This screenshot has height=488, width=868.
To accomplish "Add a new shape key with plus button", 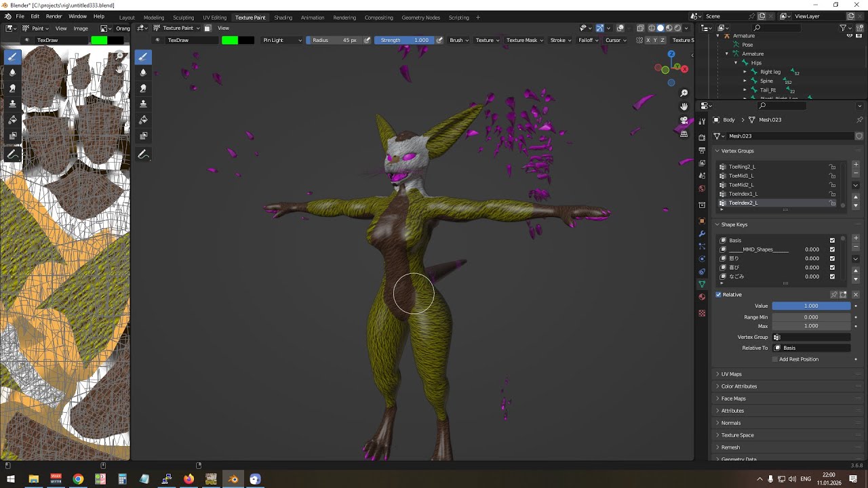I will click(x=856, y=239).
